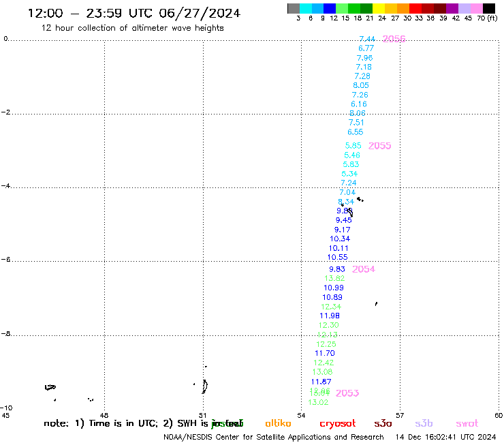Click the wave height value 7.24
The image size is (504, 443).
click(349, 183)
